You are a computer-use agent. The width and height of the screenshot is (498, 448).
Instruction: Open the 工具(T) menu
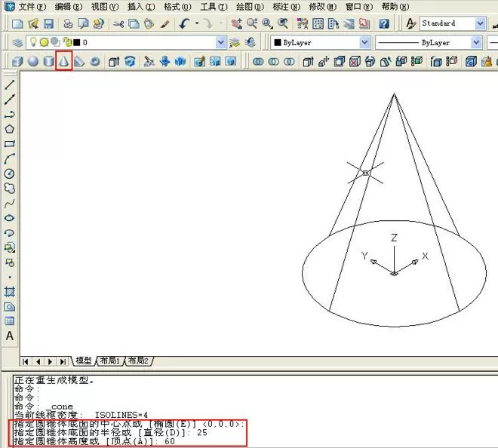click(214, 6)
